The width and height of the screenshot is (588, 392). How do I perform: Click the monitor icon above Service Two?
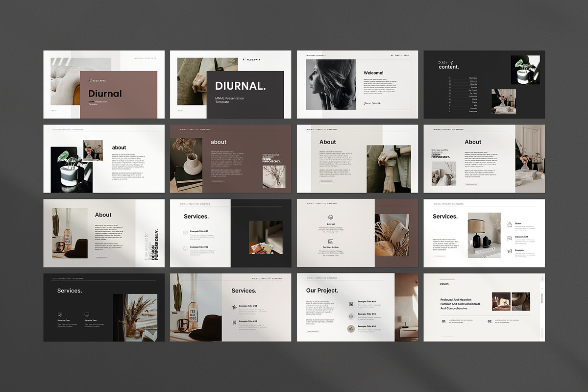pos(87,314)
